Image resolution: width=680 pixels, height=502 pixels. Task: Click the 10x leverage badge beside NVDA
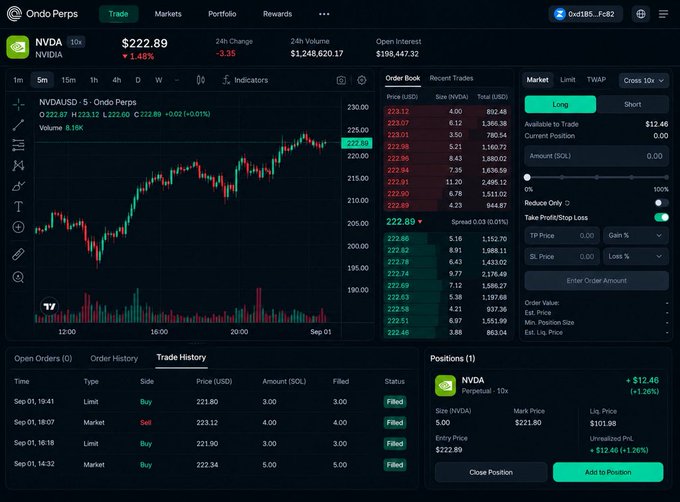point(76,42)
